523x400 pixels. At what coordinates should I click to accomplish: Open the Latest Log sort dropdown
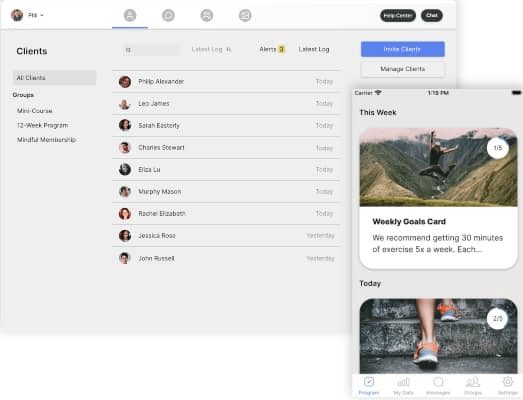coord(211,49)
